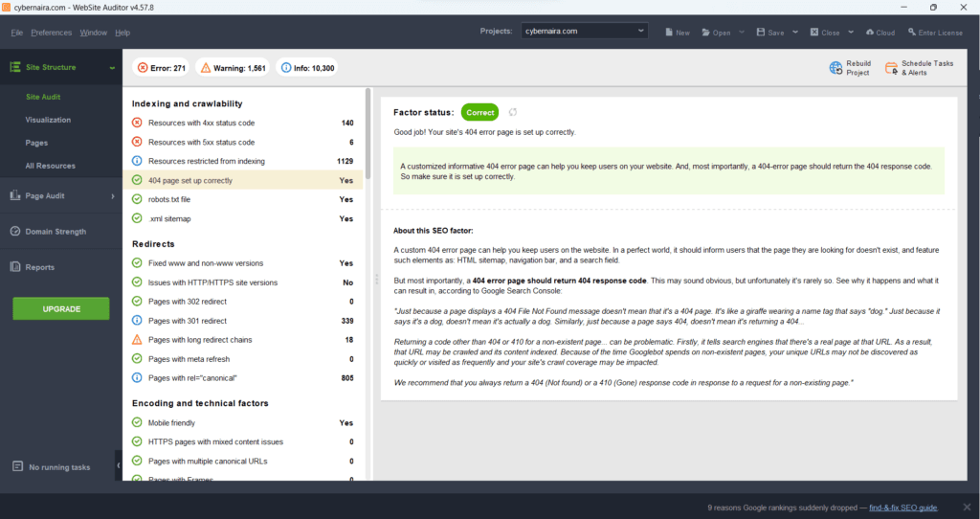Click the panel splitter handle dots
The image size is (980, 519).
coord(376,279)
